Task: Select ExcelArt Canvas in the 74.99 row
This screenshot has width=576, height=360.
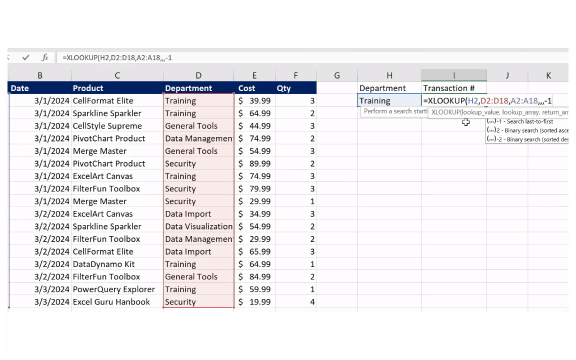Action: (x=117, y=176)
